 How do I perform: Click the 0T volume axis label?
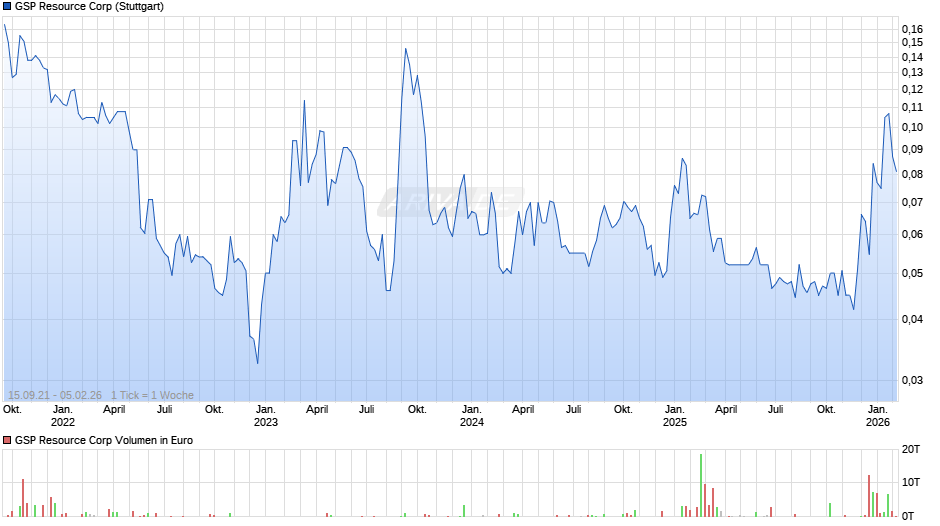(908, 516)
